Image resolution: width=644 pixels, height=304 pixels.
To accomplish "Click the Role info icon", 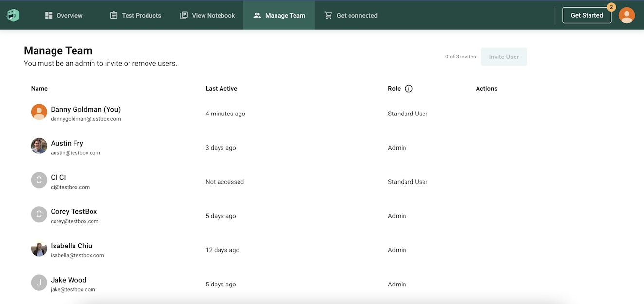I will (409, 89).
